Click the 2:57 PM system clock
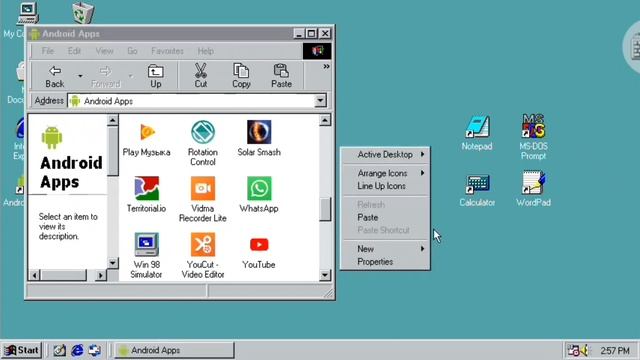The height and width of the screenshot is (360, 640). point(615,351)
